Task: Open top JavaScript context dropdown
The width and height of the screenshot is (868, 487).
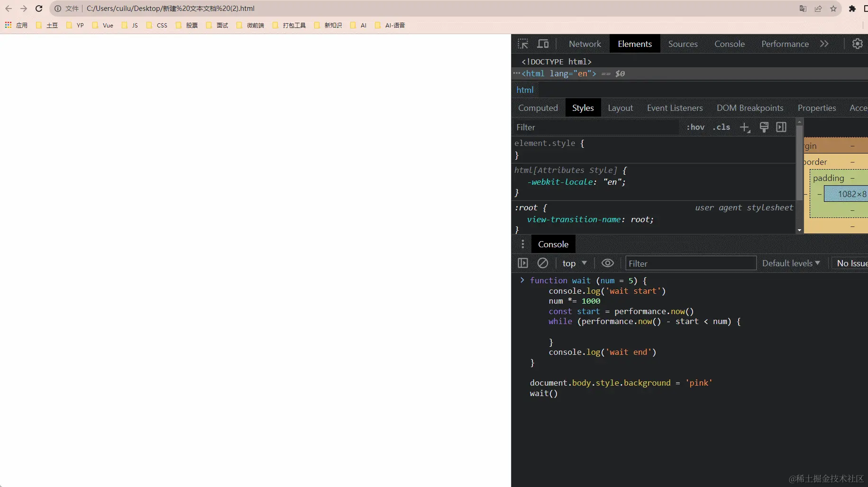Action: [x=575, y=263]
